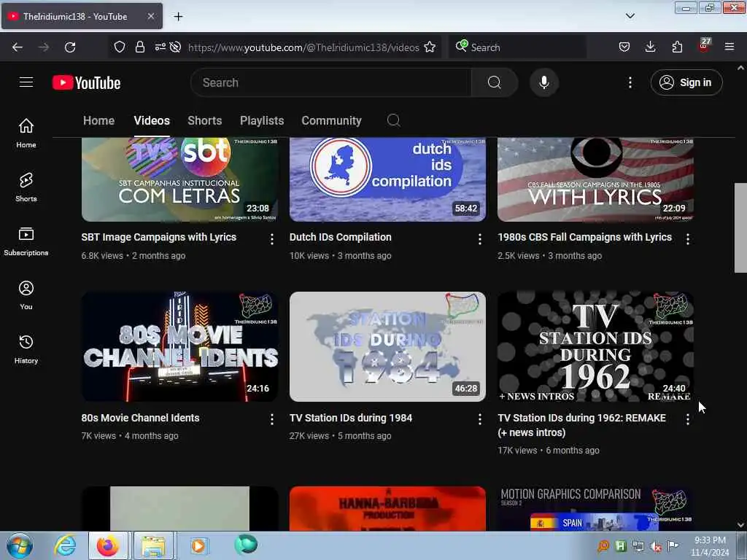Screen dimensions: 747x560
Task: Open Firefox tracking protection shield
Action: click(x=120, y=47)
